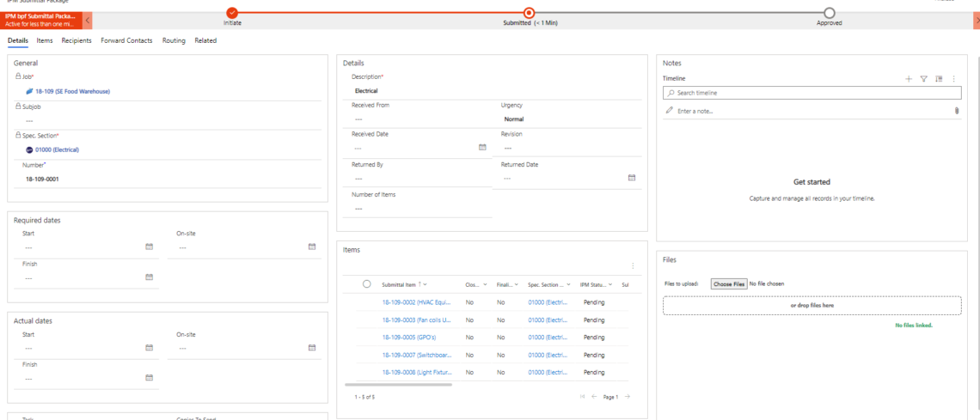Open calendar for Required dates Start
This screenshot has width=980, height=420.
(150, 247)
